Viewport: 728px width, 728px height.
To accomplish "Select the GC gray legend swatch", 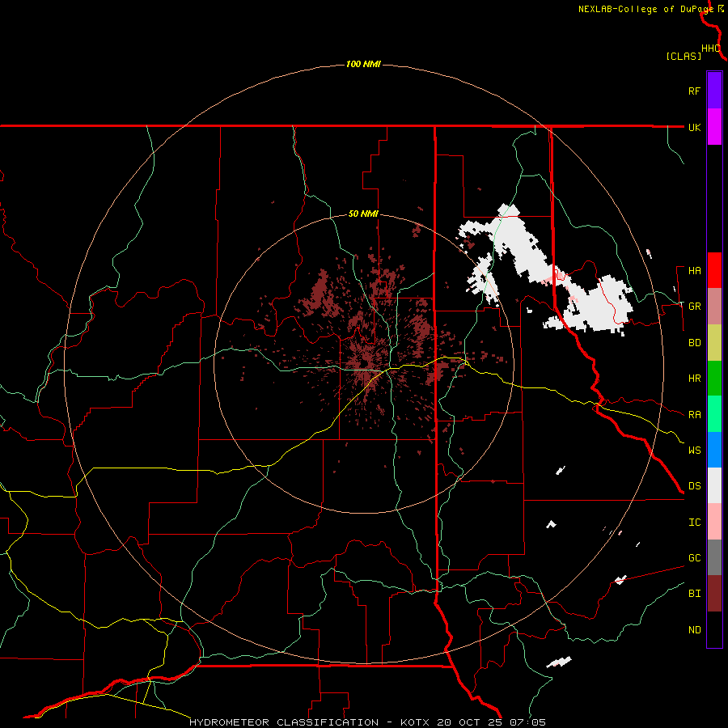I will [714, 557].
